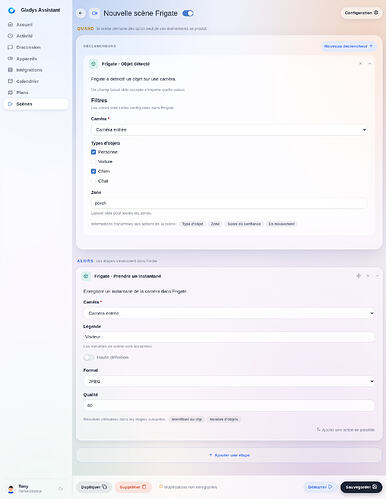Click the Type d'objet variable tag
This screenshot has height=499, width=386.
pos(193,224)
